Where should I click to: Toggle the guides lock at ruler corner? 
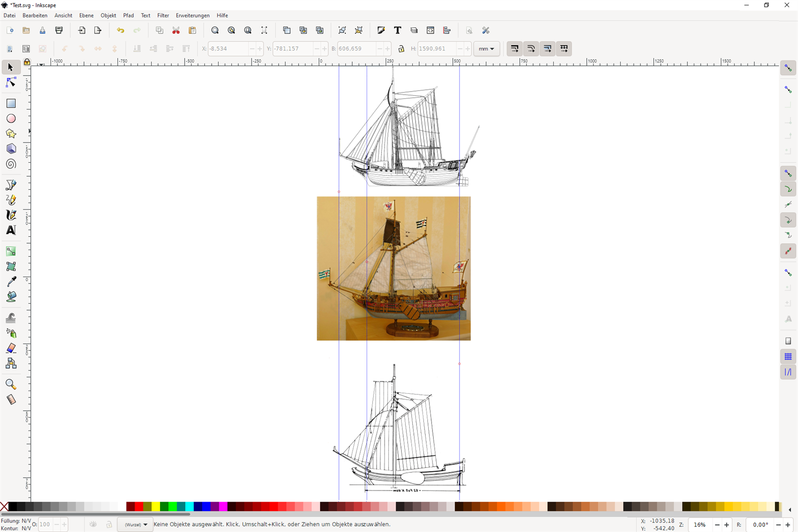click(x=27, y=62)
